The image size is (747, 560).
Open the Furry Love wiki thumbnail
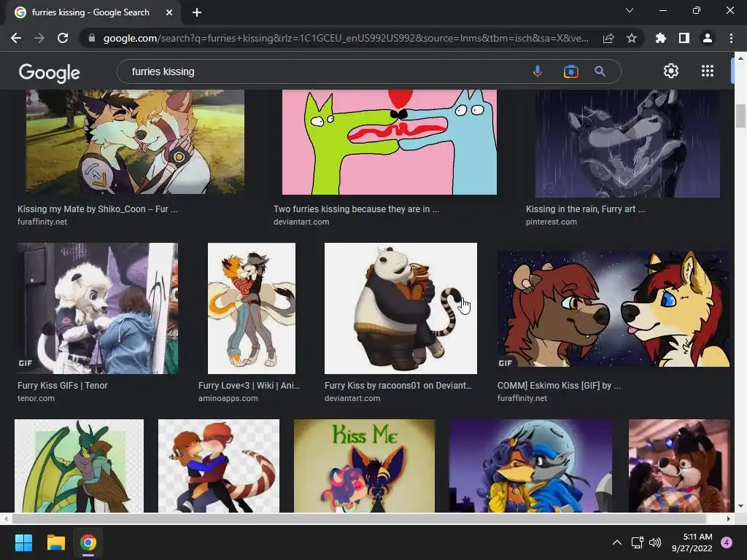[x=252, y=308]
